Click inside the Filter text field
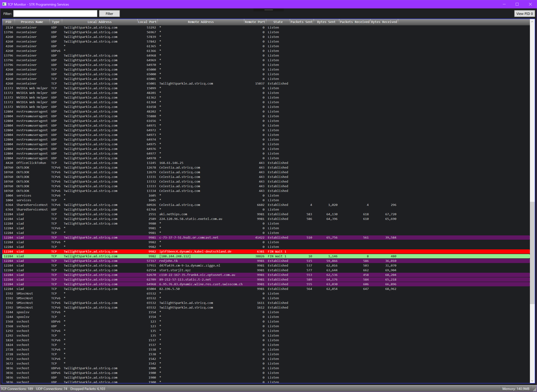 coord(55,14)
